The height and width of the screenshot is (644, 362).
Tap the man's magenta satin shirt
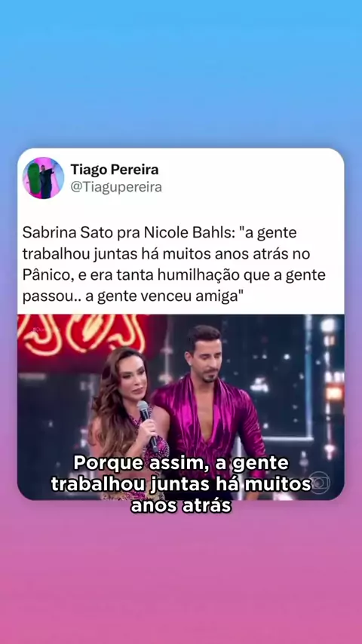210,423
